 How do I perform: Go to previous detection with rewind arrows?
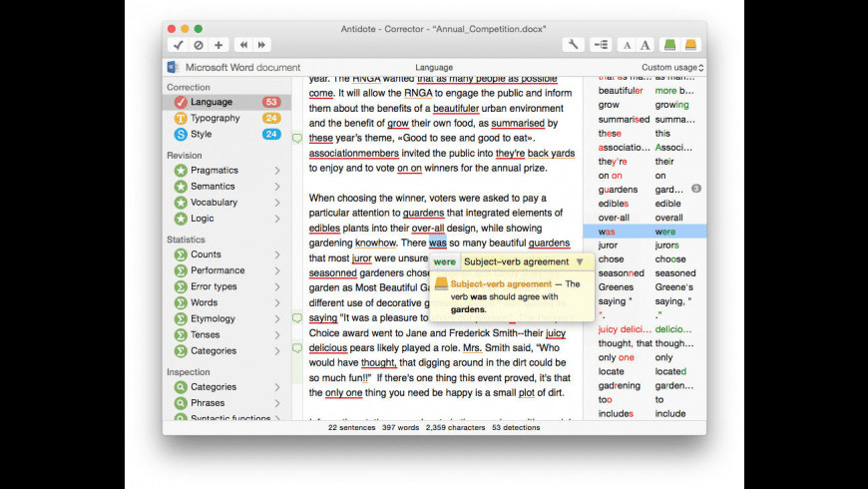[x=243, y=45]
